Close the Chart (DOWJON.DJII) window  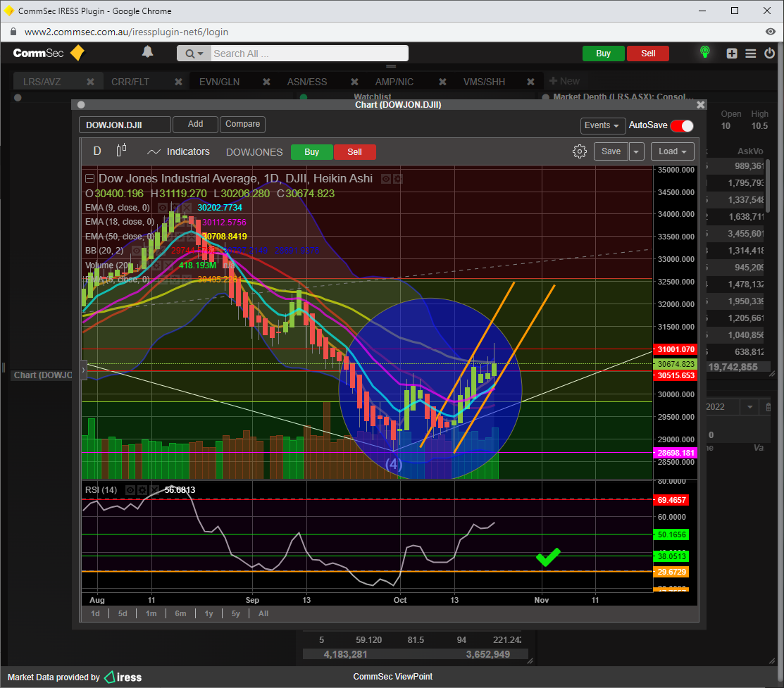pos(700,104)
